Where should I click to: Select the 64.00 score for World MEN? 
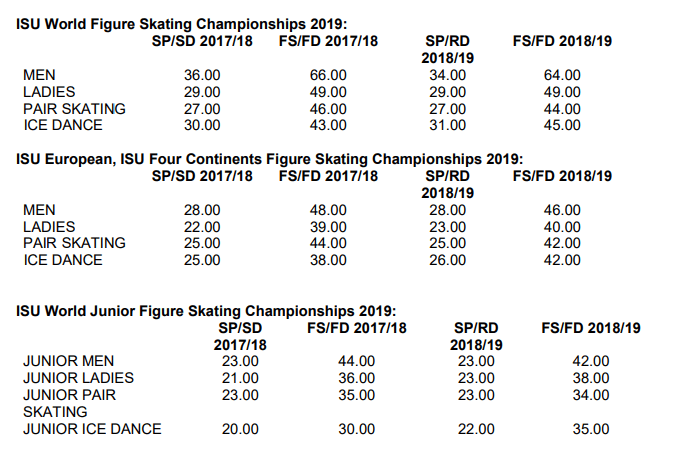coord(561,75)
